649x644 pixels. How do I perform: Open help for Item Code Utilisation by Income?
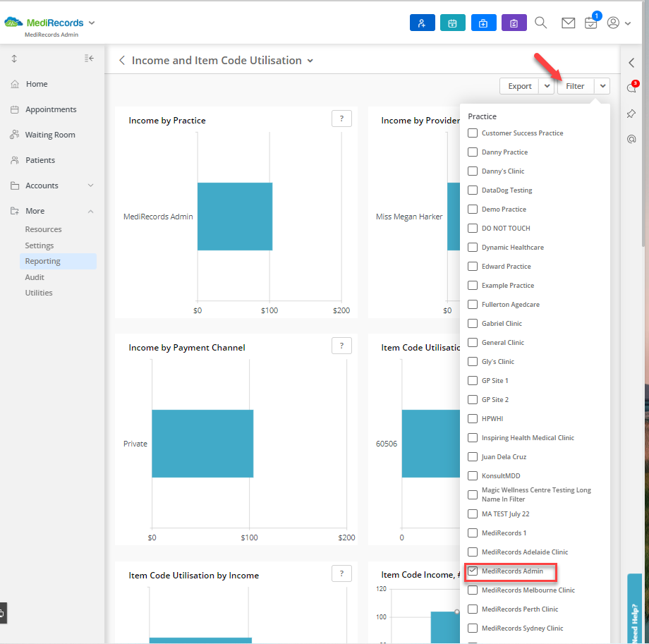point(341,573)
